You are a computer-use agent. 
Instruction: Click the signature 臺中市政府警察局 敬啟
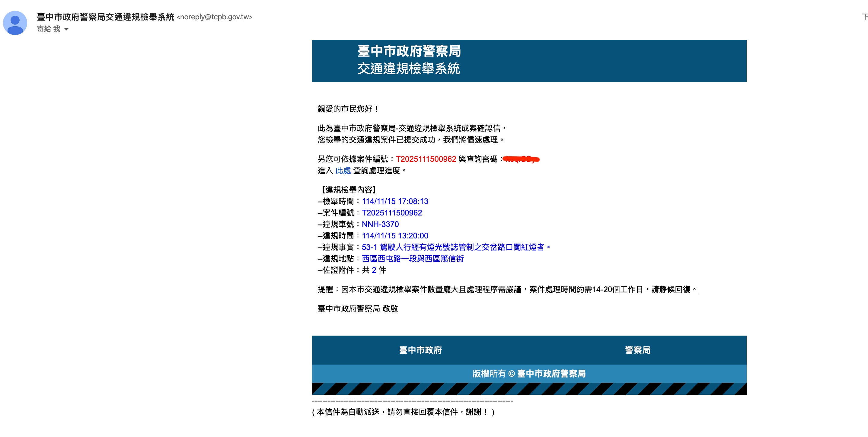358,309
